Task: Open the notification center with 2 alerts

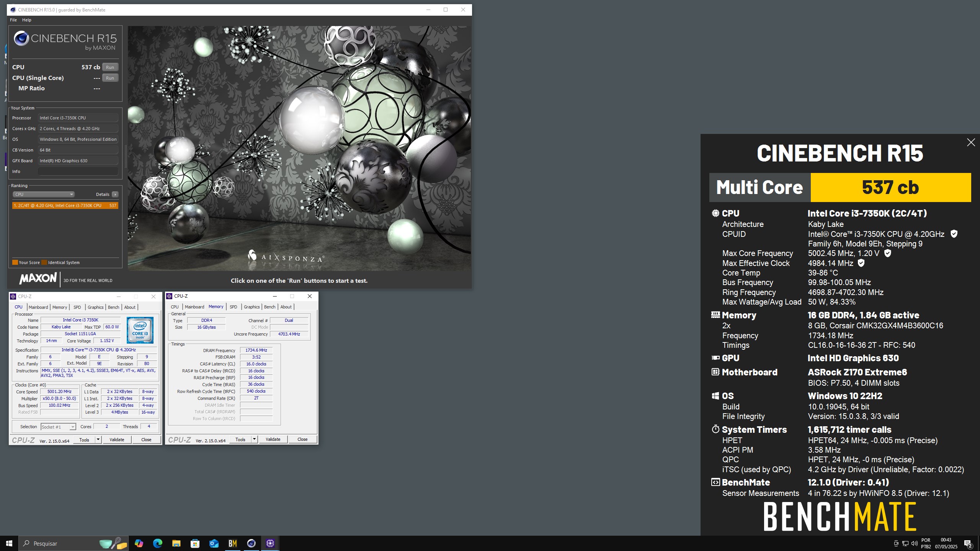Action: pyautogui.click(x=968, y=543)
